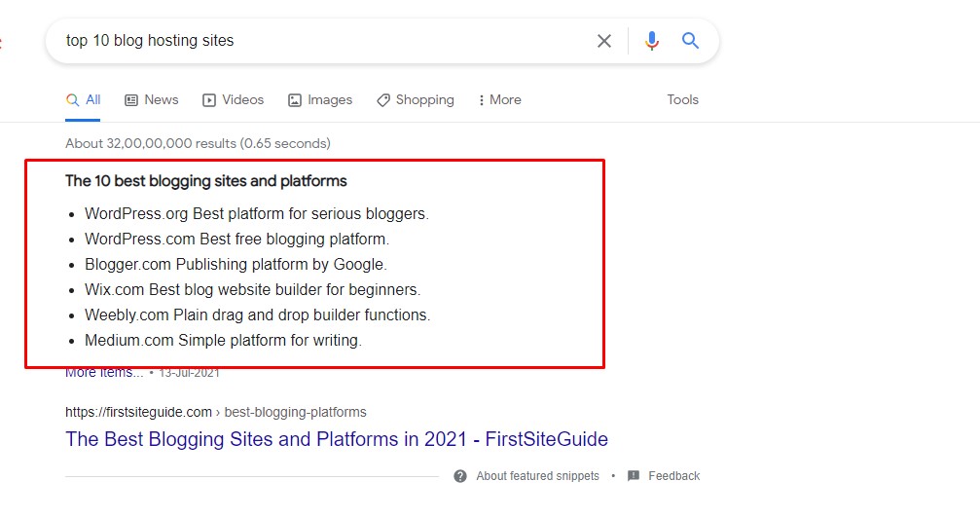The width and height of the screenshot is (980, 518).
Task: Click the Medium.com list item in the snippet
Action: coord(223,340)
